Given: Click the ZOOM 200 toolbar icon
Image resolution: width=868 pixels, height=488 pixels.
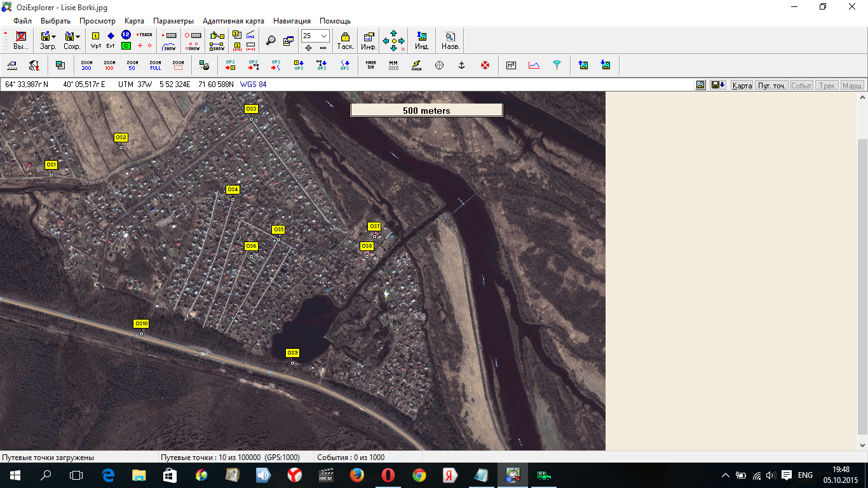Looking at the screenshot, I should [86, 65].
